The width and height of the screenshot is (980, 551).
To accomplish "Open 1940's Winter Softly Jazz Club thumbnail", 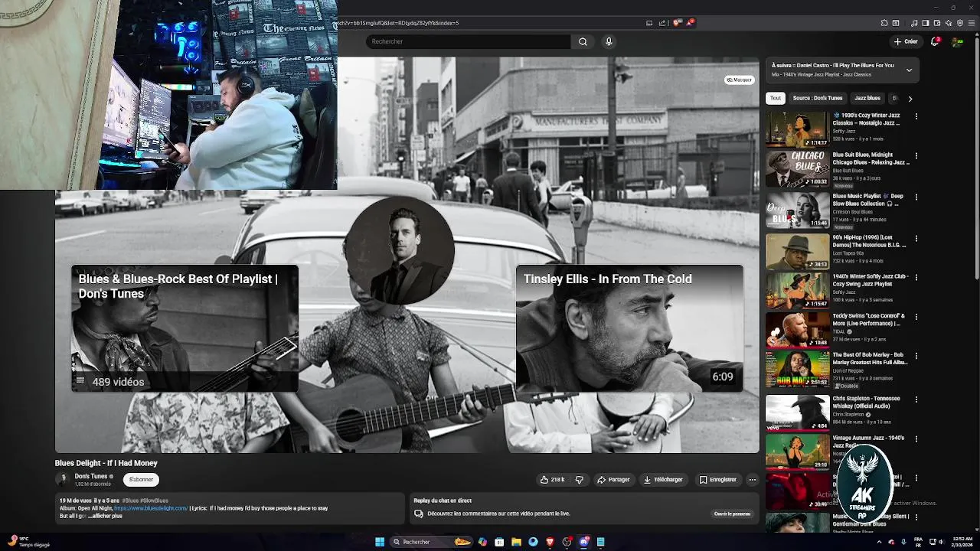I will [x=797, y=291].
